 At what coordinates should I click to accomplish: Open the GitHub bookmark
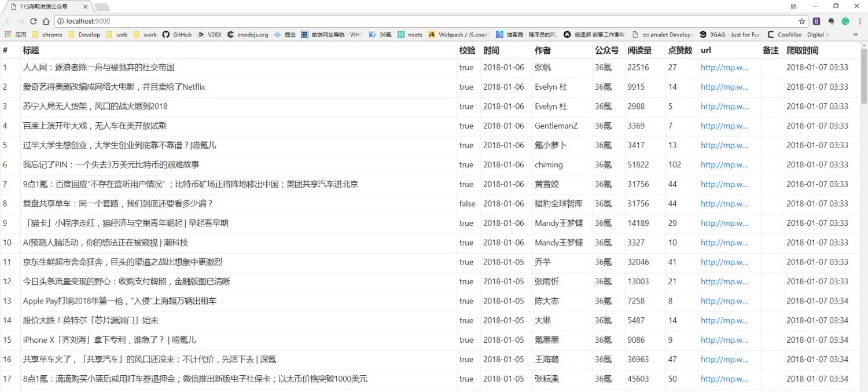pyautogui.click(x=177, y=35)
